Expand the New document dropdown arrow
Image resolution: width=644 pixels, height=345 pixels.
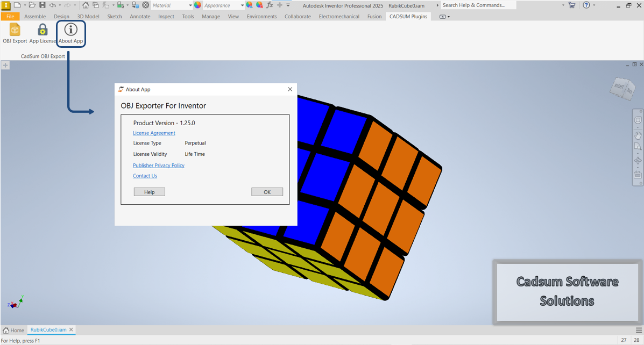click(25, 5)
